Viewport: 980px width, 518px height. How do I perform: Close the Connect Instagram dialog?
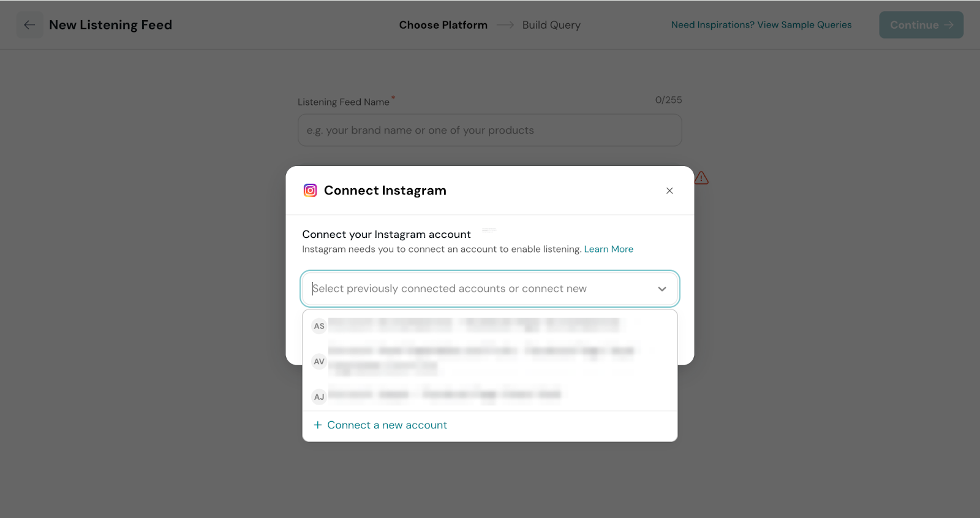[669, 191]
